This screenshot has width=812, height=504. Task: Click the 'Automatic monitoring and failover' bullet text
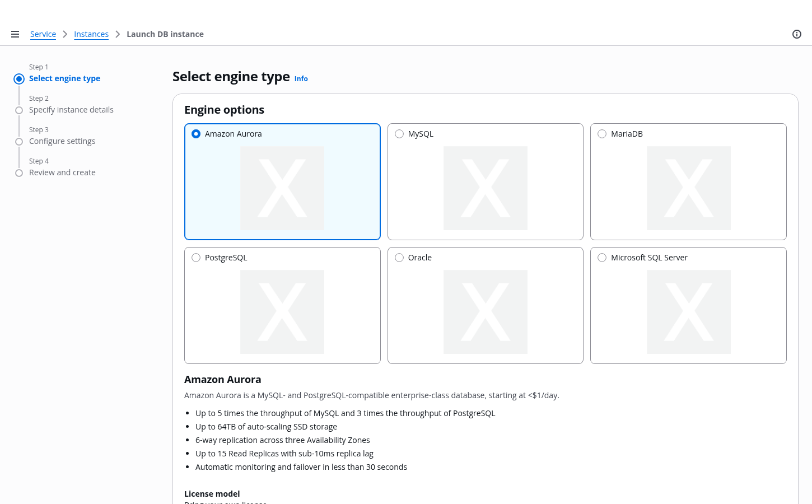(301, 467)
